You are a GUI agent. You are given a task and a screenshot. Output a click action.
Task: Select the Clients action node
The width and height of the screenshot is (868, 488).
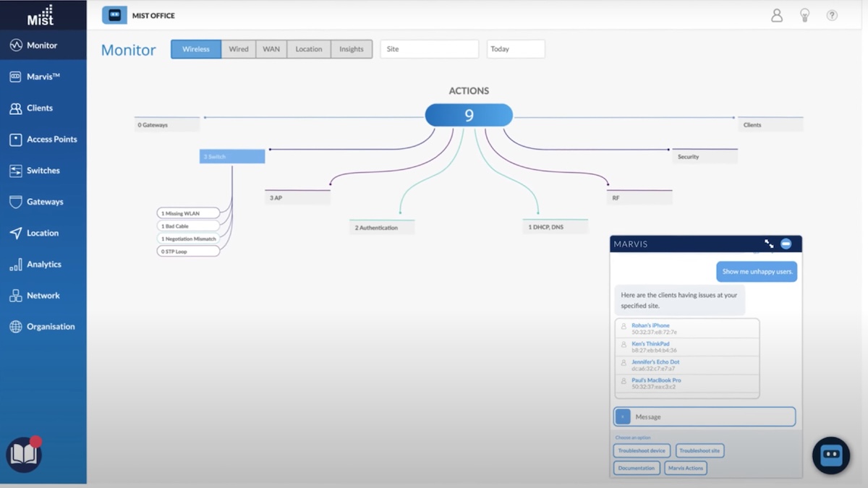(x=770, y=124)
